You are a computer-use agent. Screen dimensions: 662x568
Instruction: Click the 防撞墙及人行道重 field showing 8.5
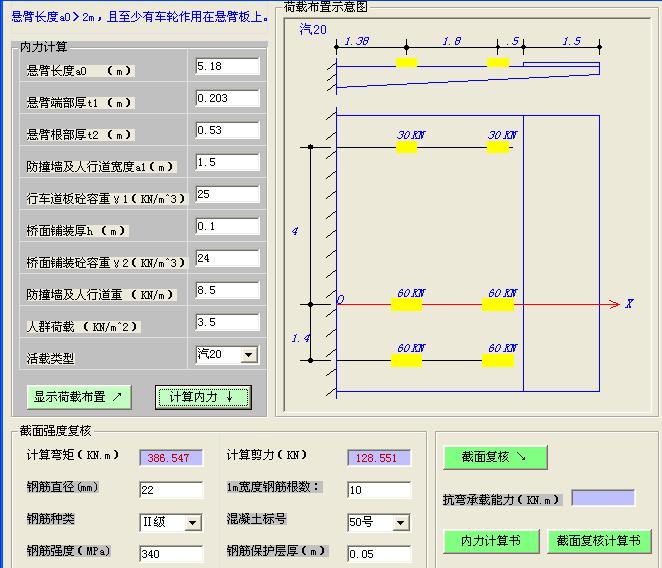click(x=228, y=291)
